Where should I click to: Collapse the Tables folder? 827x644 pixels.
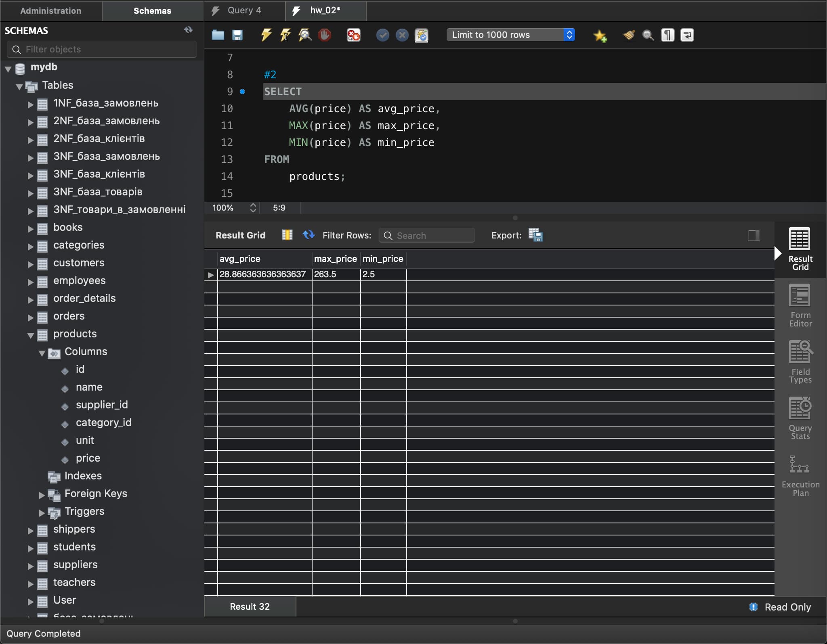click(19, 87)
